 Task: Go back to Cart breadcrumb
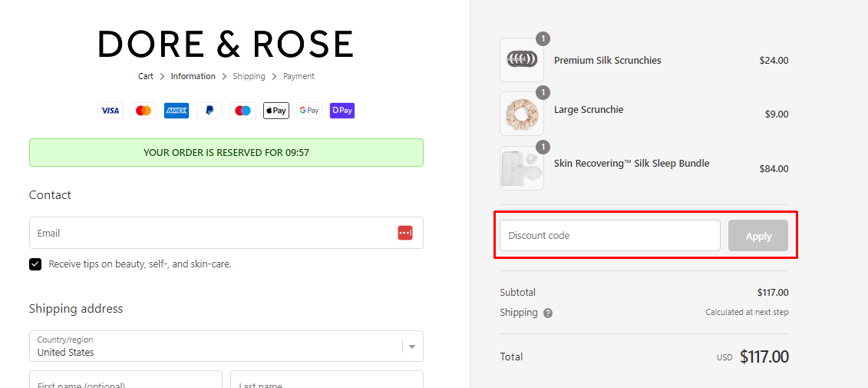146,77
